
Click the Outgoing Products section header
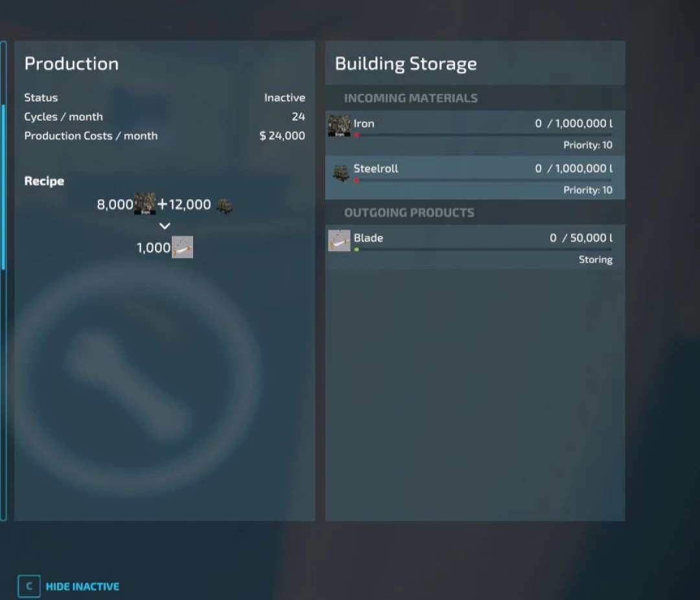409,213
